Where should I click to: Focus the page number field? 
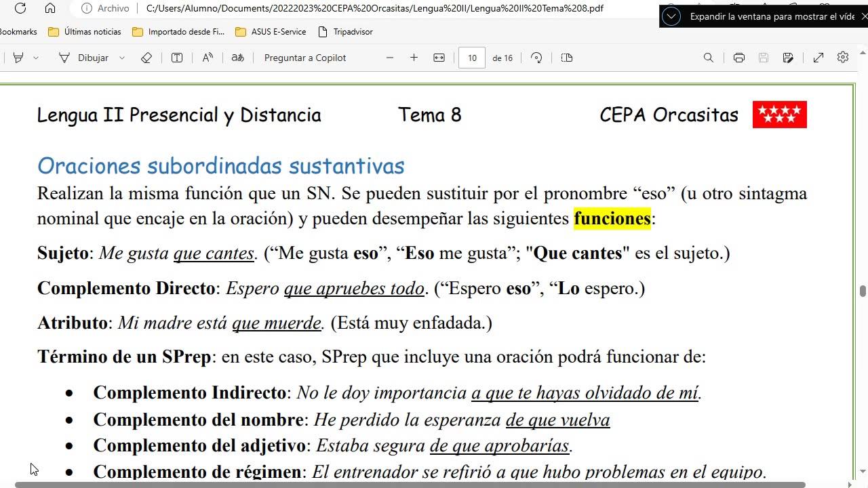coord(472,58)
